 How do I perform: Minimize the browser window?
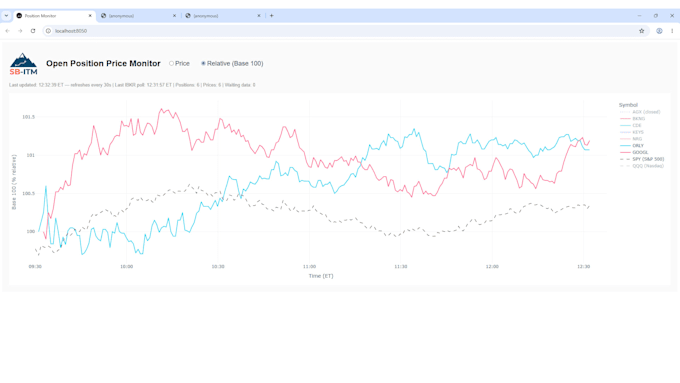[x=639, y=16]
